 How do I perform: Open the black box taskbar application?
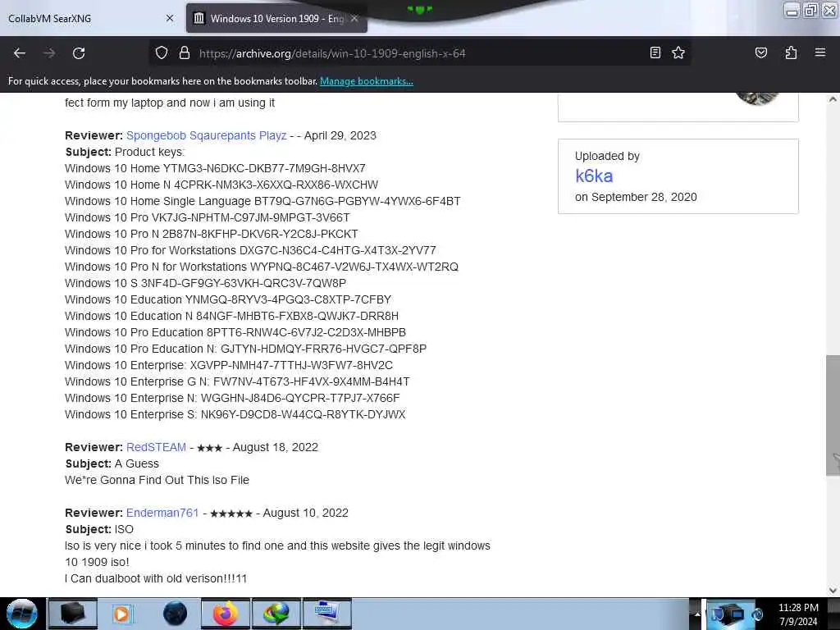tap(73, 614)
